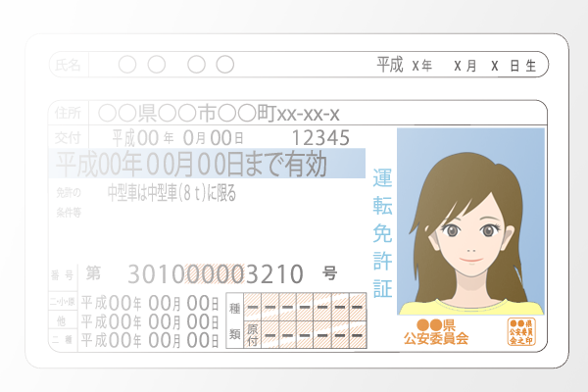588x392 pixels.
Task: Click the 免許の条件等 conditions label
Action: point(68,201)
